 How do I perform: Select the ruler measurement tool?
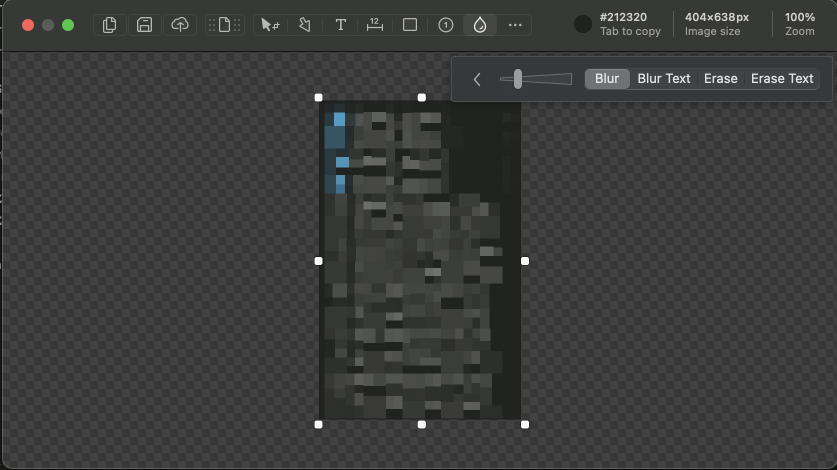tap(374, 25)
